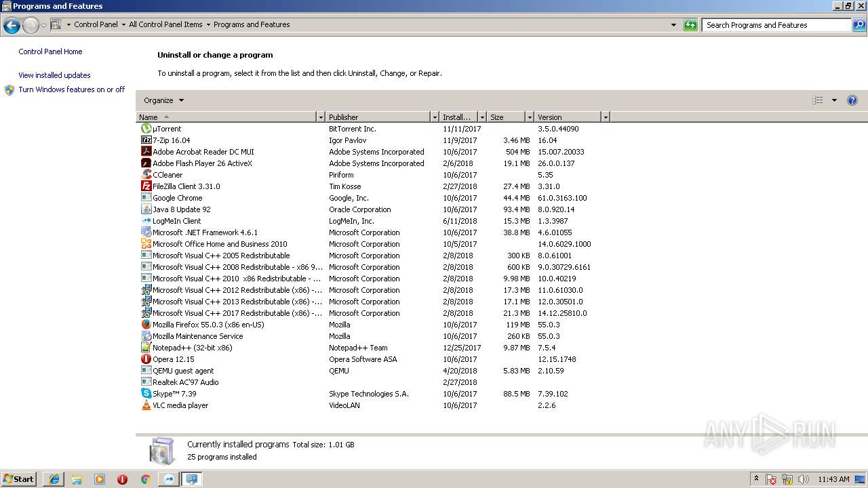The width and height of the screenshot is (868, 488).
Task: Open Internet Explorer from the taskbar
Action: (x=54, y=479)
